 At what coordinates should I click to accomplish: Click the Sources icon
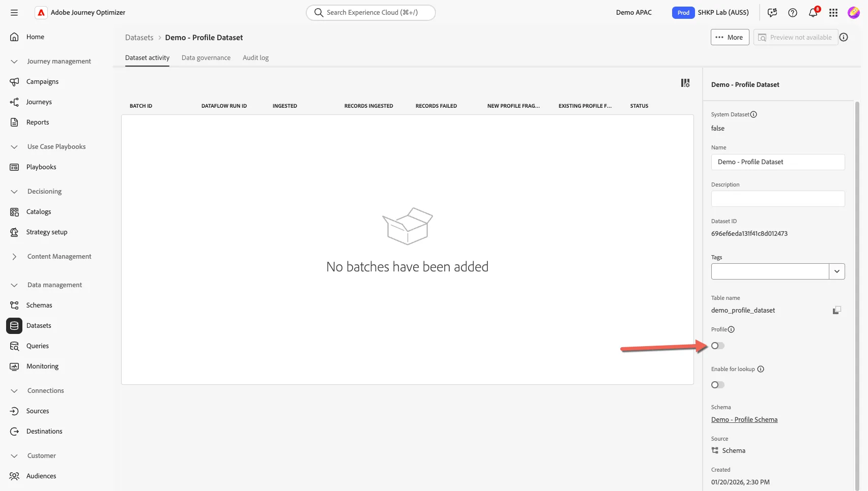coord(14,411)
